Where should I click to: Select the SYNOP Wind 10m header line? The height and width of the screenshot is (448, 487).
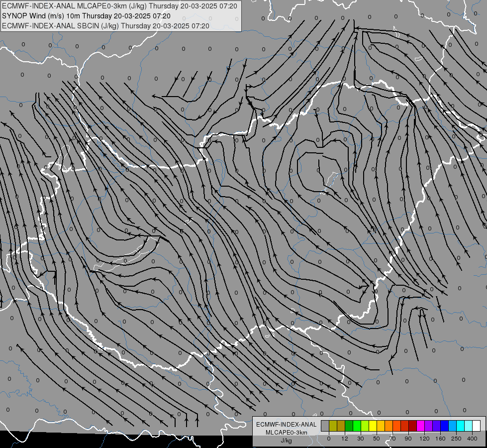pos(86,16)
